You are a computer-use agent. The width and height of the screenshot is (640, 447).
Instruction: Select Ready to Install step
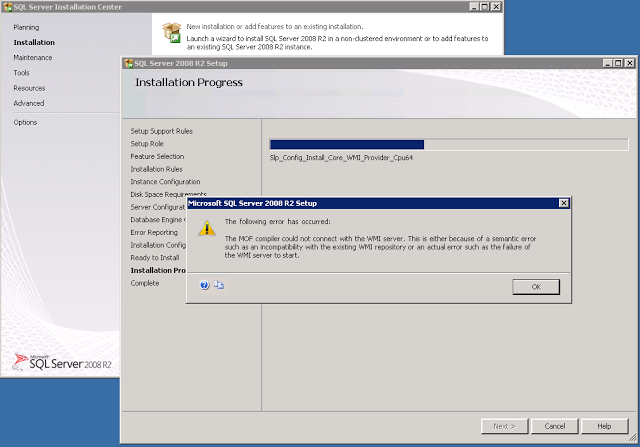155,258
